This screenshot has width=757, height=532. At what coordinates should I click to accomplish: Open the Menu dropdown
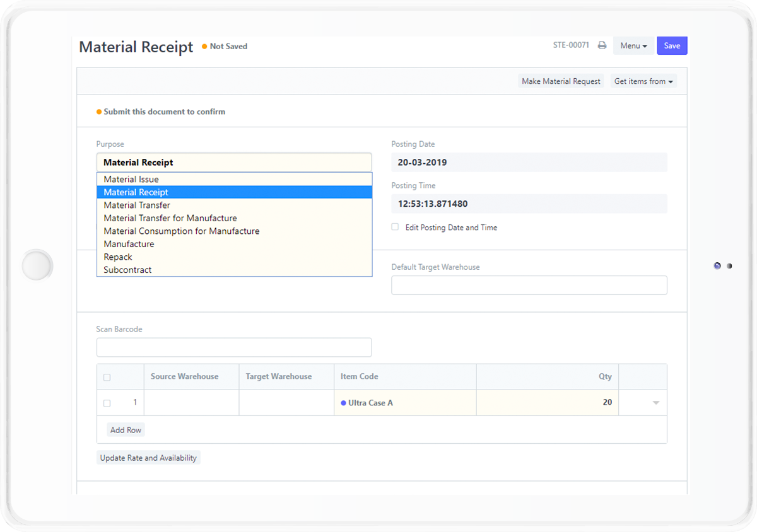pyautogui.click(x=633, y=45)
